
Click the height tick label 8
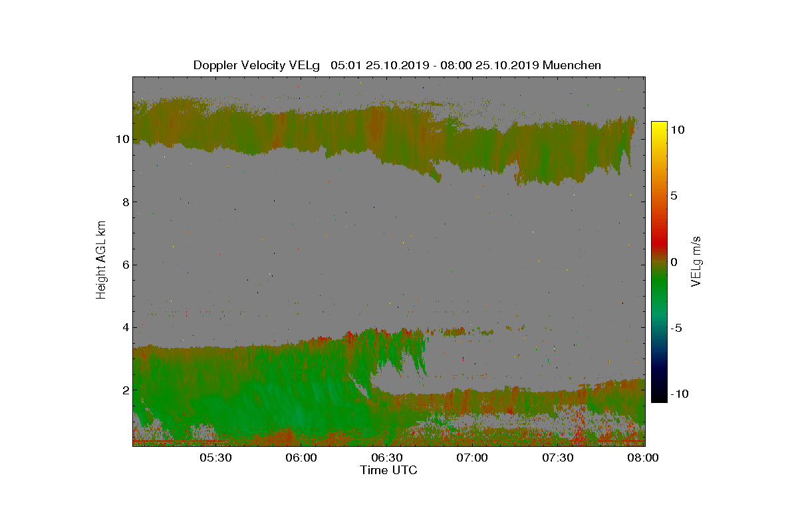125,202
